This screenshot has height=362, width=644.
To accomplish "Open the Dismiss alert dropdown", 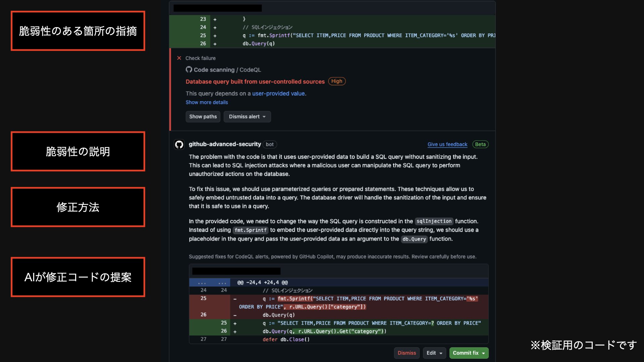I will tap(247, 117).
